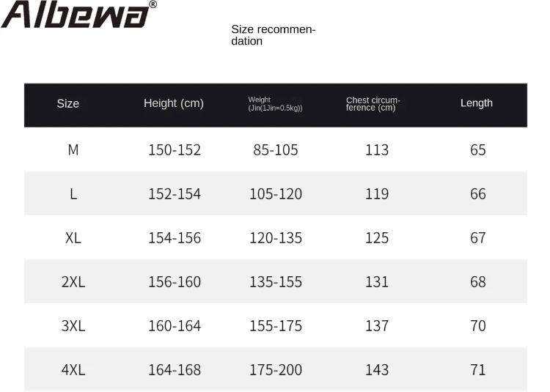Select the M size row label
The width and height of the screenshot is (550, 392).
click(73, 150)
